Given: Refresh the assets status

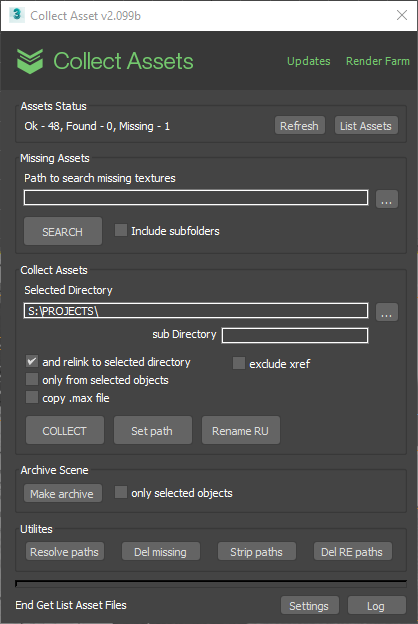Looking at the screenshot, I should click(x=300, y=126).
